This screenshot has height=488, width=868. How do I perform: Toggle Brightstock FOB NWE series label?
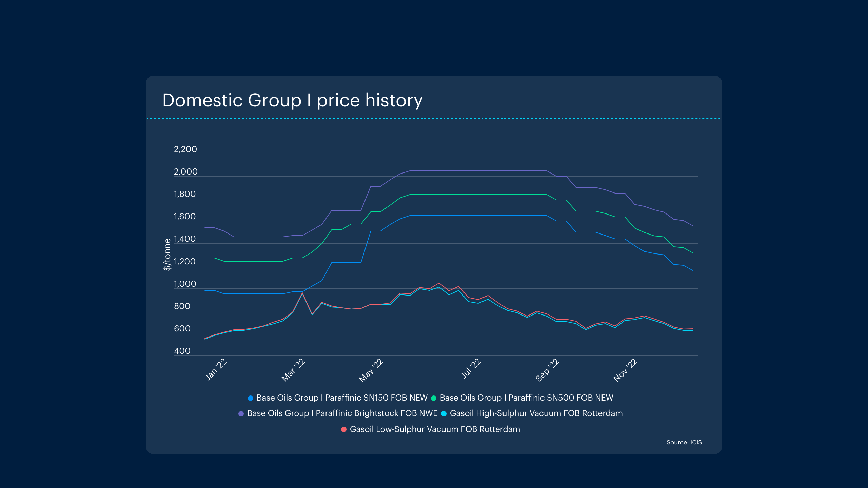pos(342,413)
